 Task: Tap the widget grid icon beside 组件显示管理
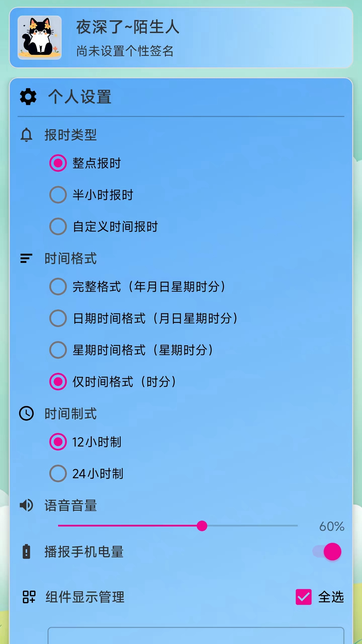click(29, 597)
